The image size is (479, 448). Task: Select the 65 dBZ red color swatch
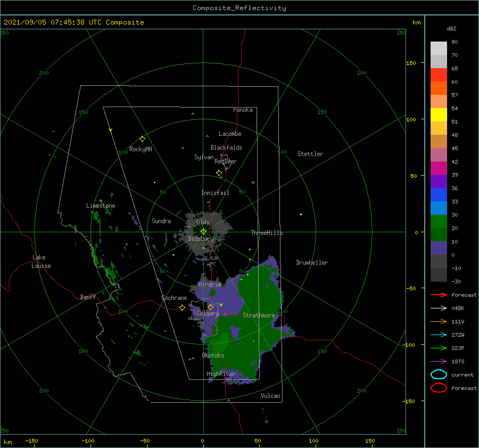439,75
